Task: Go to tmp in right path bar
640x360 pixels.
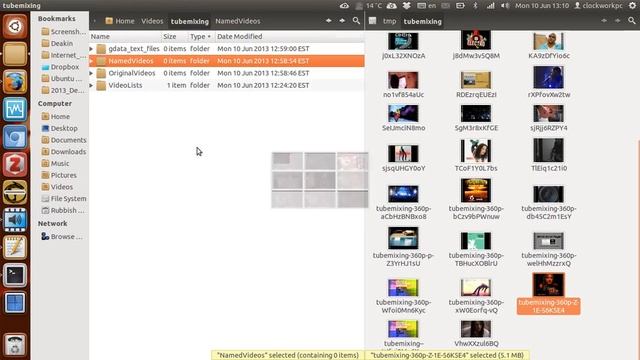Action: [x=389, y=21]
